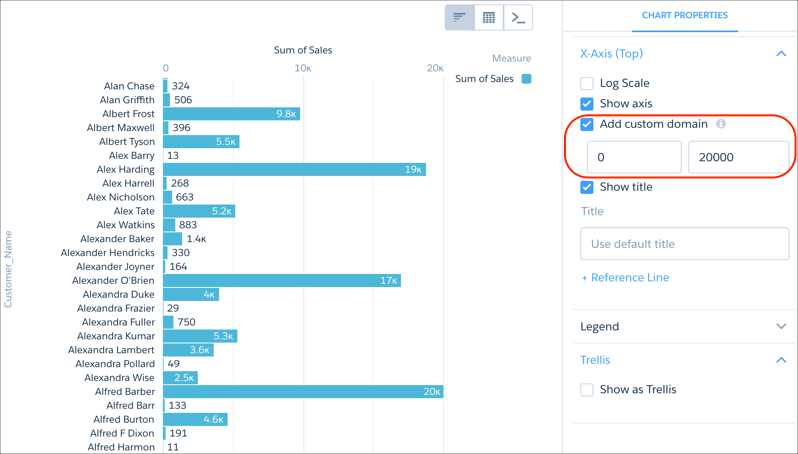Select the Alex Tate 5.2k bar
This screenshot has height=454, width=798.
click(199, 211)
